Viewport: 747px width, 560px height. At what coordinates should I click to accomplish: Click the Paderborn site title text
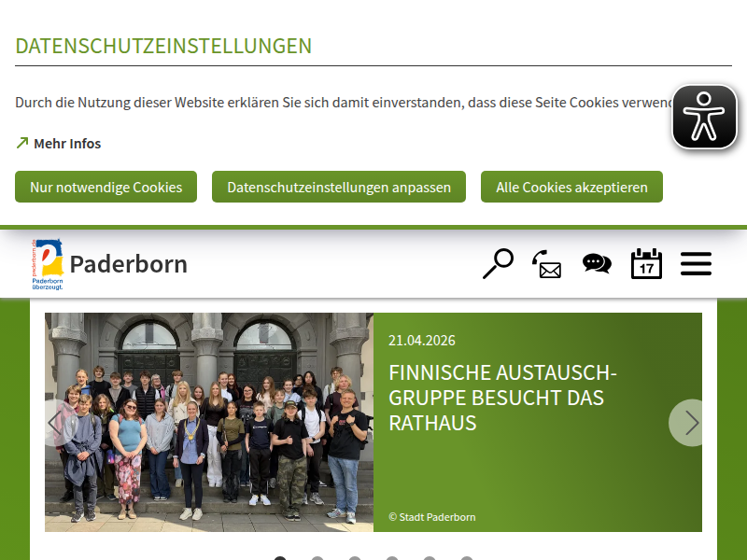129,264
